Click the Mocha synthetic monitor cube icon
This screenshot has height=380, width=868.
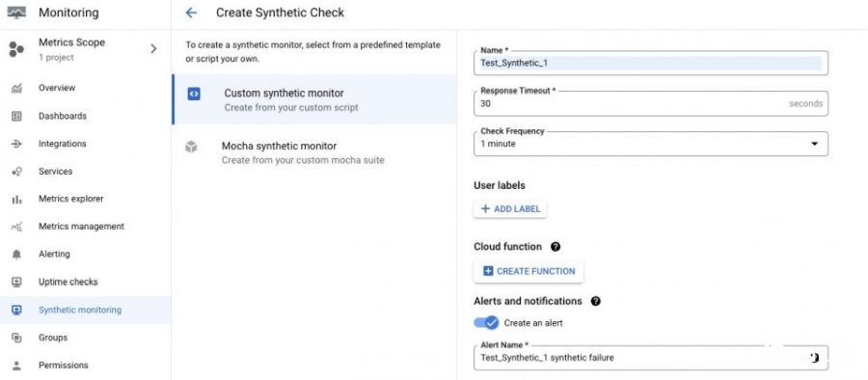191,147
